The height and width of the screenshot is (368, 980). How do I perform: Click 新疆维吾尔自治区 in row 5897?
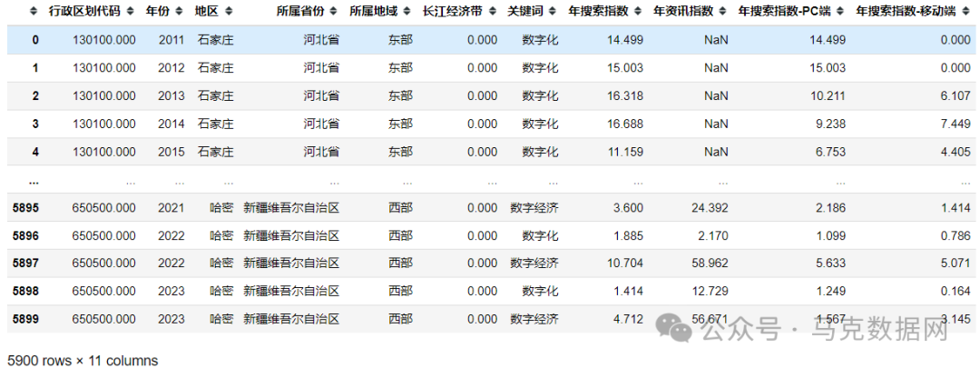(291, 264)
